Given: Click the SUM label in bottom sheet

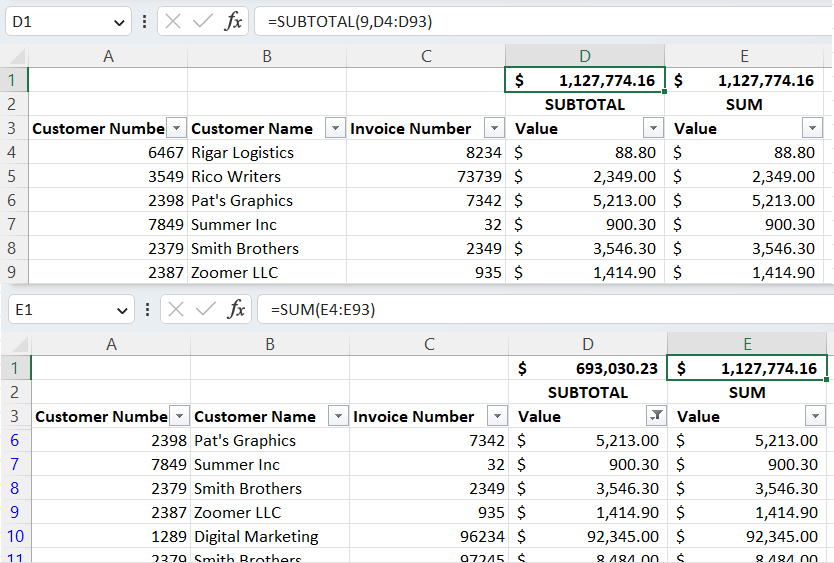Looking at the screenshot, I should pyautogui.click(x=747, y=392).
